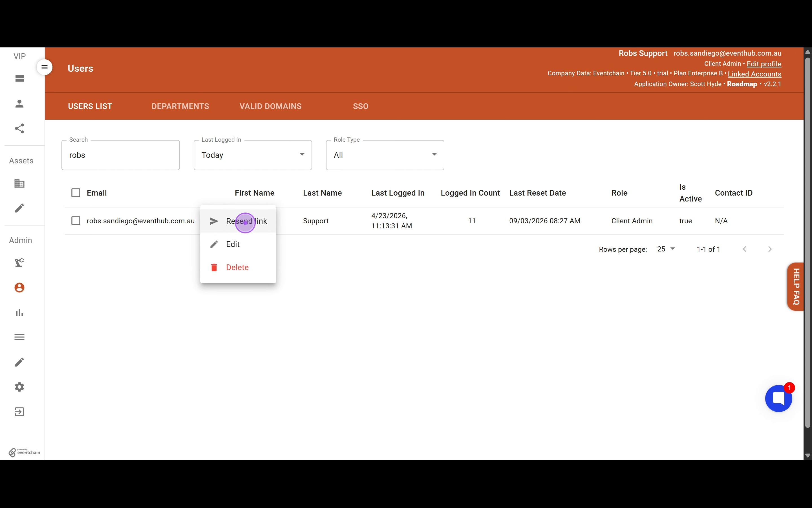Click the logout exit icon
Screen dimensions: 812x508
click(x=19, y=411)
